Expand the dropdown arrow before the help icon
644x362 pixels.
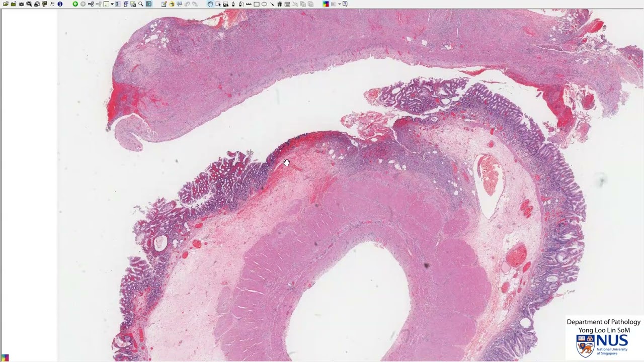340,4
